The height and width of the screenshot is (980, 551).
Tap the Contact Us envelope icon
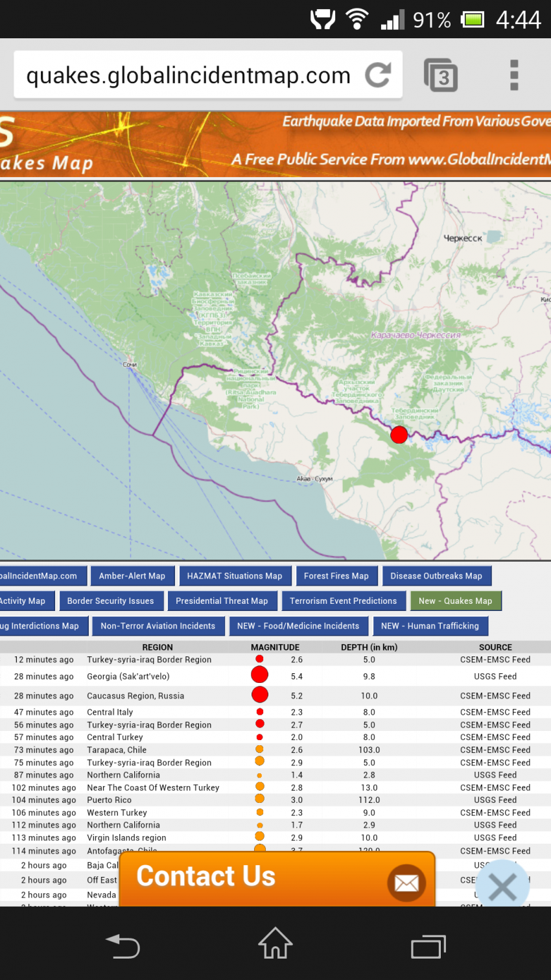[406, 883]
